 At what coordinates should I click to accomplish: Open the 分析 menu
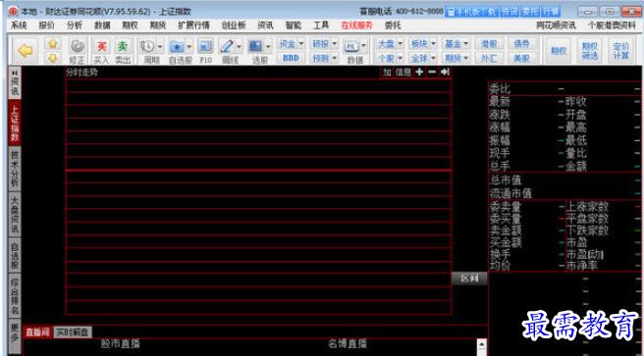tap(75, 25)
